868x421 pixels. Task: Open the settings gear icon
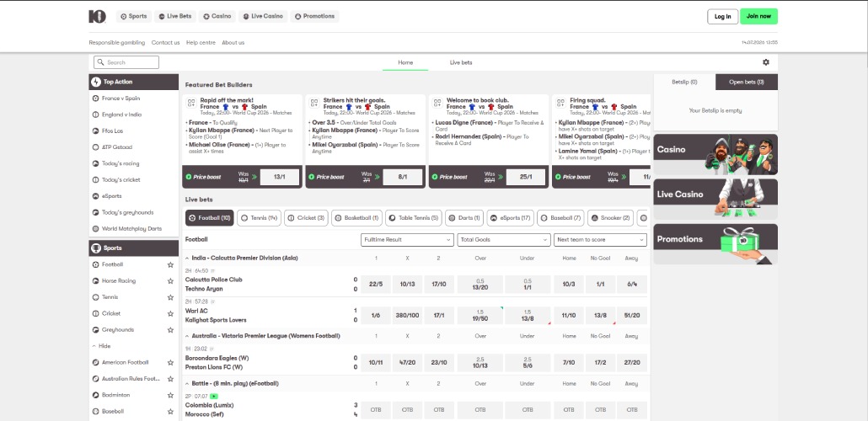(765, 62)
